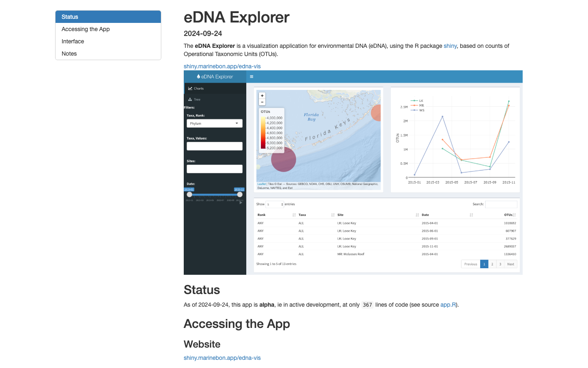Sort the table by the Site column
This screenshot has width=588, height=368.
click(378, 215)
